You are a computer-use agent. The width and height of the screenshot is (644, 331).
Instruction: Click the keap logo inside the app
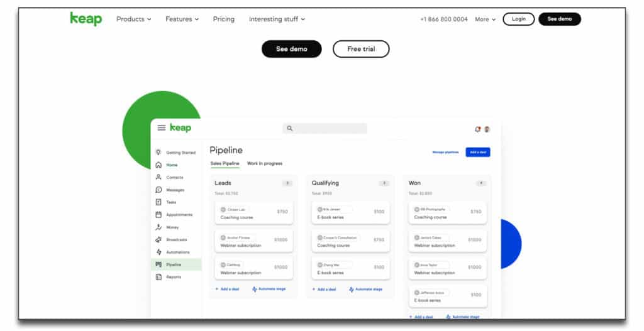click(x=180, y=128)
